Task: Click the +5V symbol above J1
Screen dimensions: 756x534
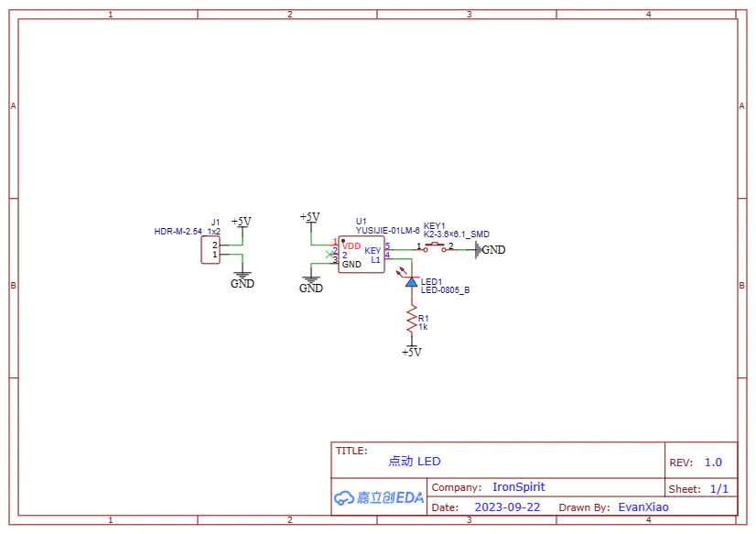Action: (x=241, y=223)
